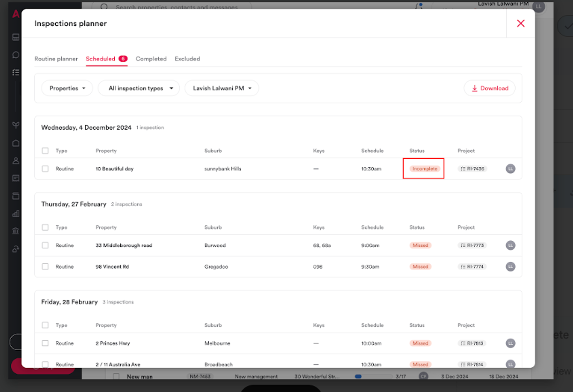Open the sprout icon in sidebar
The image size is (573, 392).
[x=16, y=125]
